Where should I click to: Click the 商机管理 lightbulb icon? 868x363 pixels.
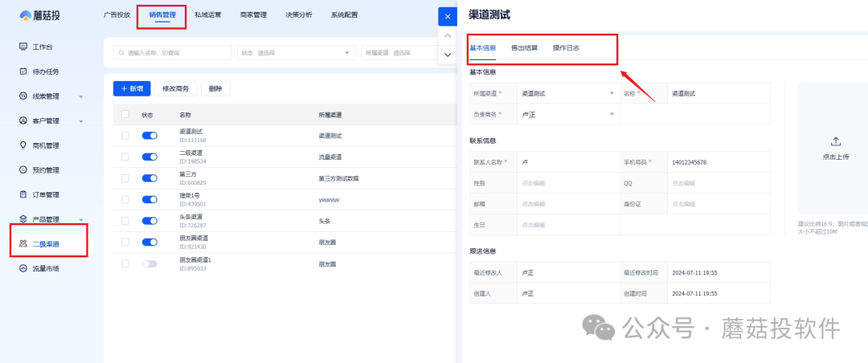[23, 145]
